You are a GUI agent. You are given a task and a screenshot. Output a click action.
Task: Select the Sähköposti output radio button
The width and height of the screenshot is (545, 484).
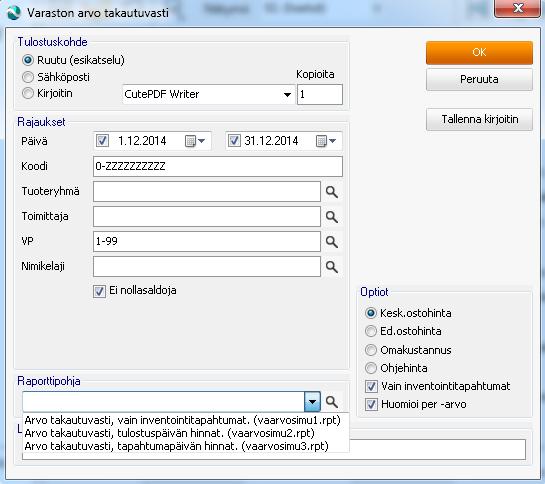[28, 77]
